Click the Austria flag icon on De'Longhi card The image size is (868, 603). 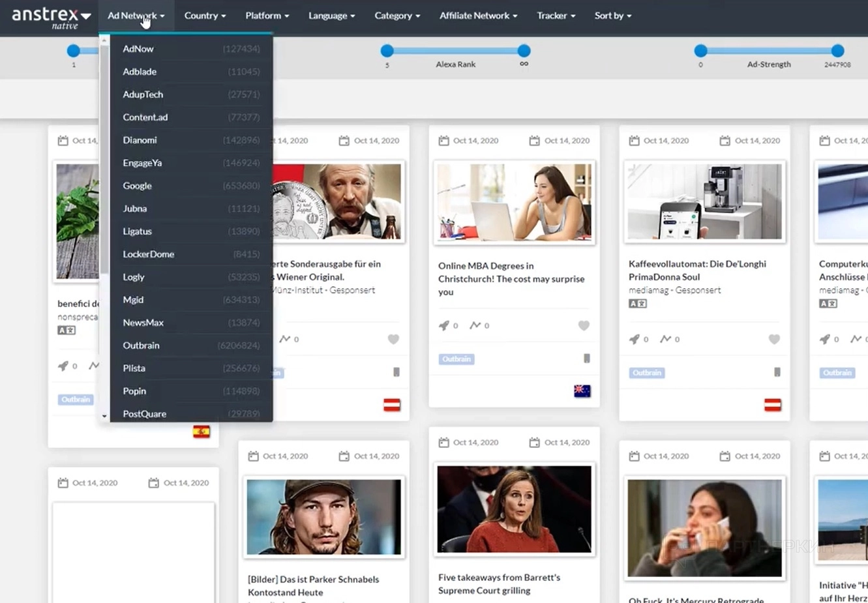772,405
